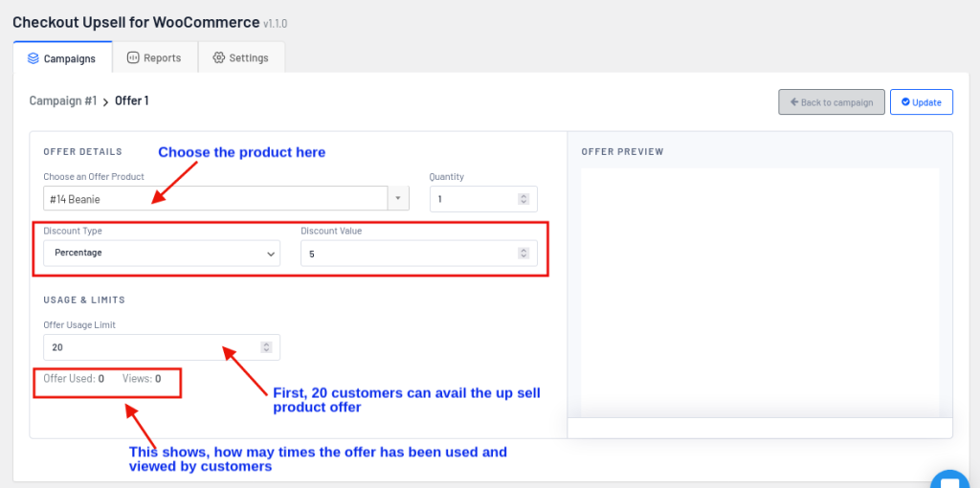Click the Update button
Screen dimensions: 980x488
(922, 101)
